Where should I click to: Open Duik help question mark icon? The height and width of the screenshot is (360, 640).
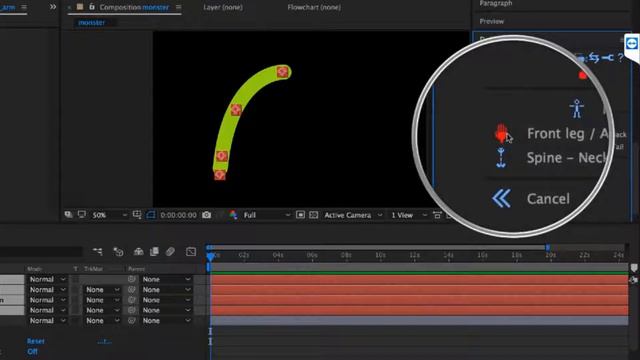[621, 57]
